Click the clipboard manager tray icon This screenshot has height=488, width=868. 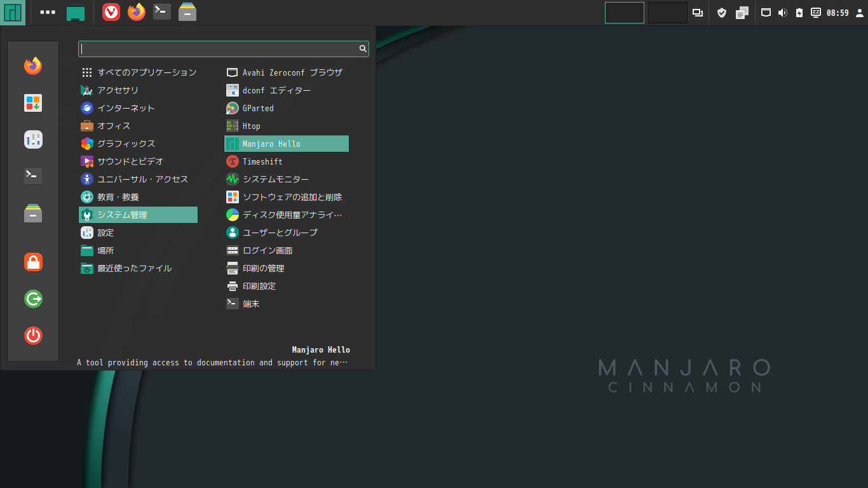(742, 13)
